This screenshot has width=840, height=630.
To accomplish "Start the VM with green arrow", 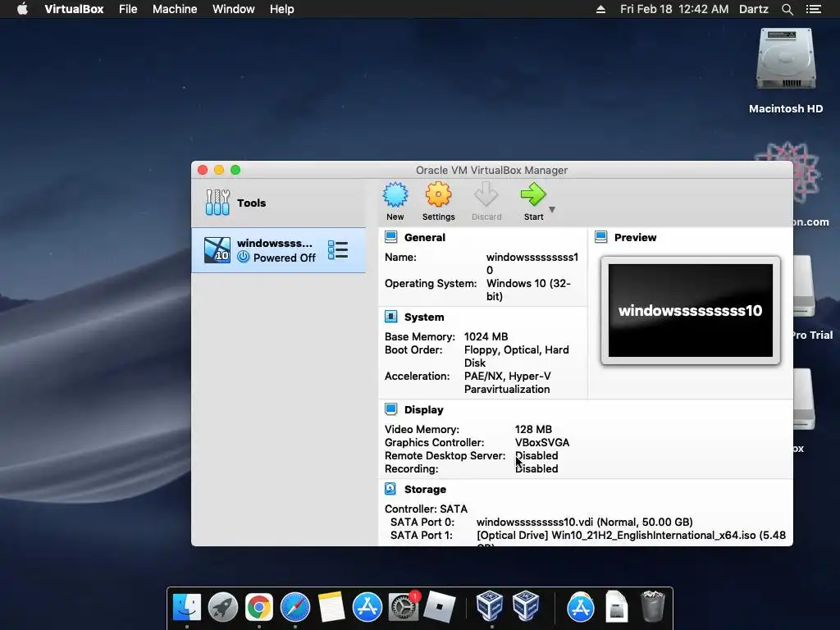I will [533, 195].
